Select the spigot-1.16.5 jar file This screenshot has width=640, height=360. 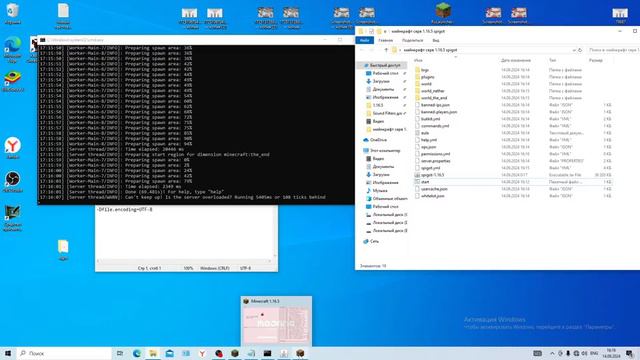click(433, 175)
